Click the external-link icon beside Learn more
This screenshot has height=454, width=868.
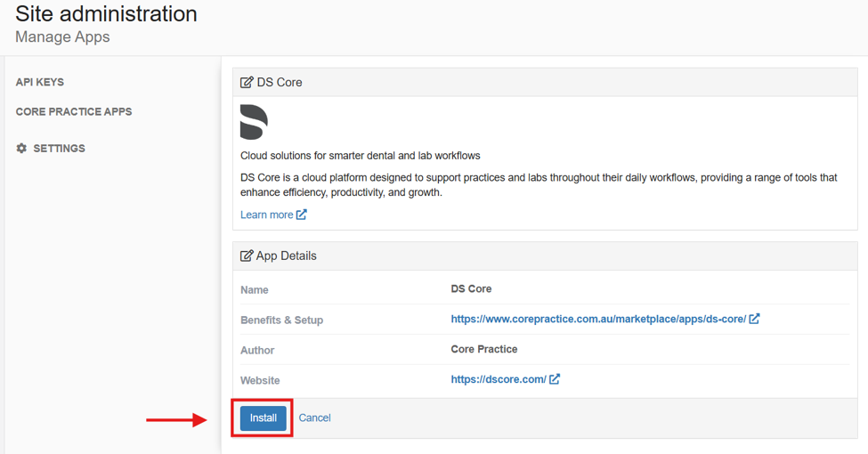pos(301,215)
